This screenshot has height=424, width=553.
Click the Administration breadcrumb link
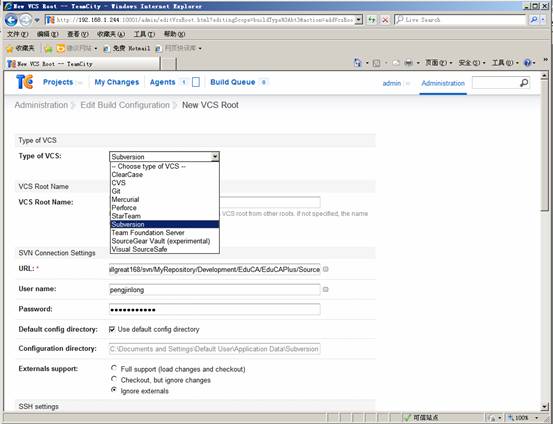point(41,105)
